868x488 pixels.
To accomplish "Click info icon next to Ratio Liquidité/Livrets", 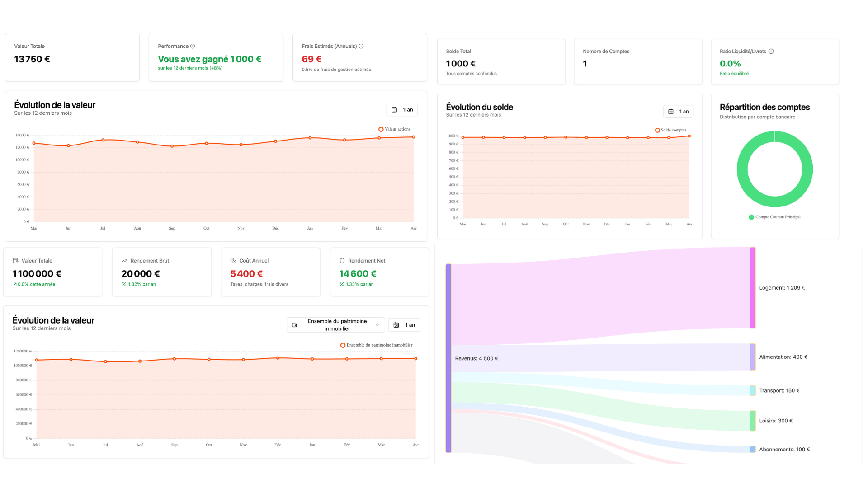I will [771, 52].
